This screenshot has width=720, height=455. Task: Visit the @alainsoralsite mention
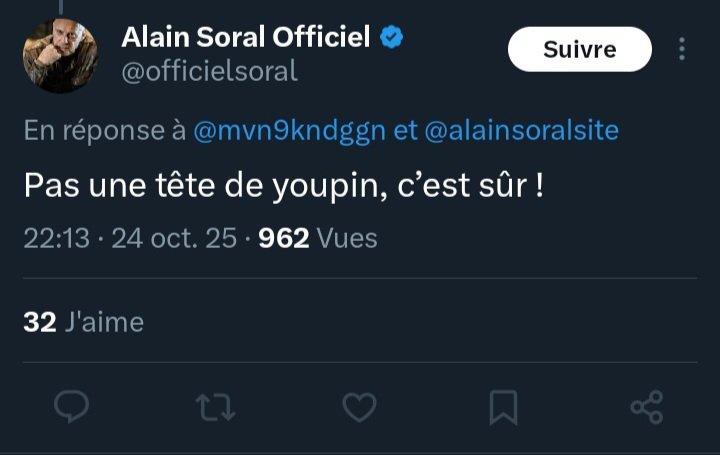[521, 131]
